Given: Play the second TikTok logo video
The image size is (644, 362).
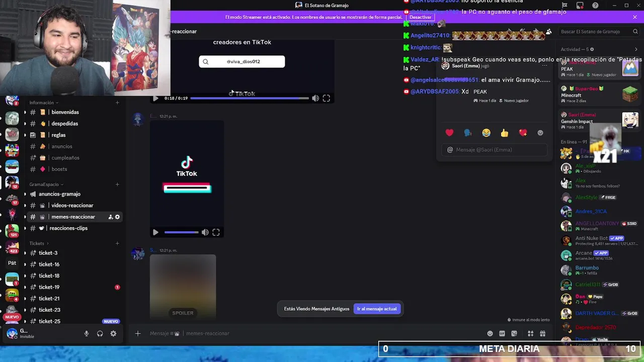Looking at the screenshot, I should 155,232.
